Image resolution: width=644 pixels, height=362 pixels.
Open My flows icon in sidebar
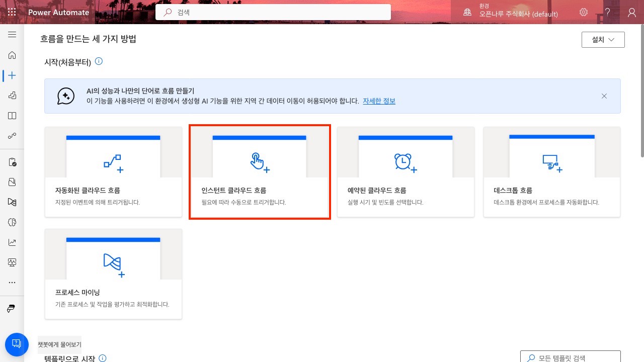12,136
